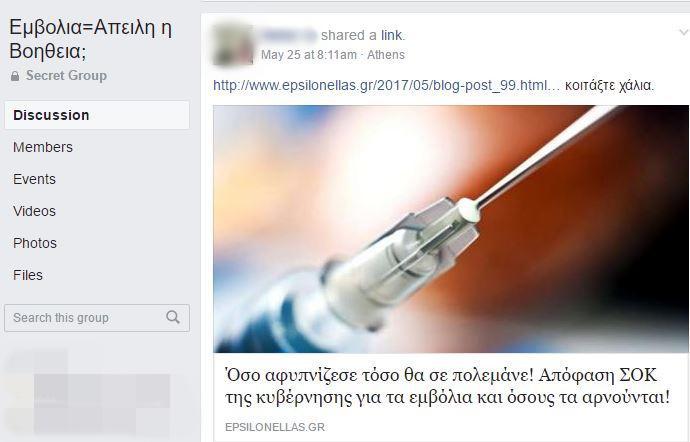This screenshot has height=442, width=690.
Task: Click the blurred poster name
Action: coord(288,35)
